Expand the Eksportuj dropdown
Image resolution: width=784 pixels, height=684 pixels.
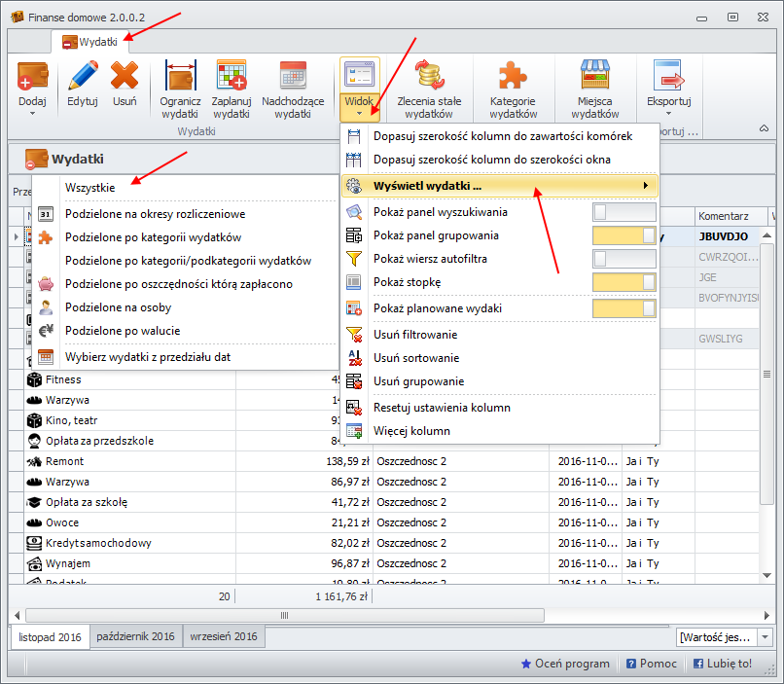(x=669, y=113)
